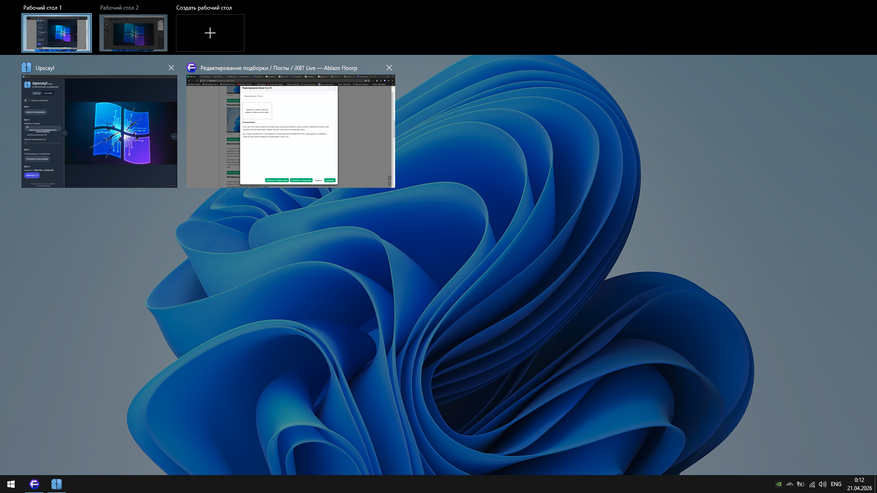Close the Upscayl window in Task View

click(x=171, y=68)
